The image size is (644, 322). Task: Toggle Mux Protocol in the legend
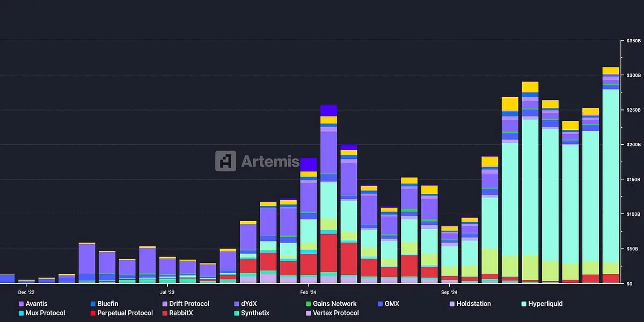(x=42, y=313)
